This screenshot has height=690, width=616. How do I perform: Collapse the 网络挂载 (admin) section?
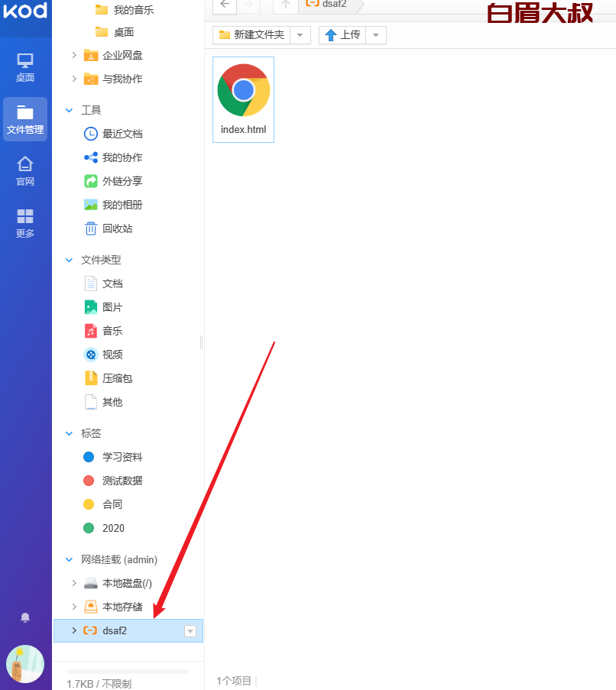(69, 560)
